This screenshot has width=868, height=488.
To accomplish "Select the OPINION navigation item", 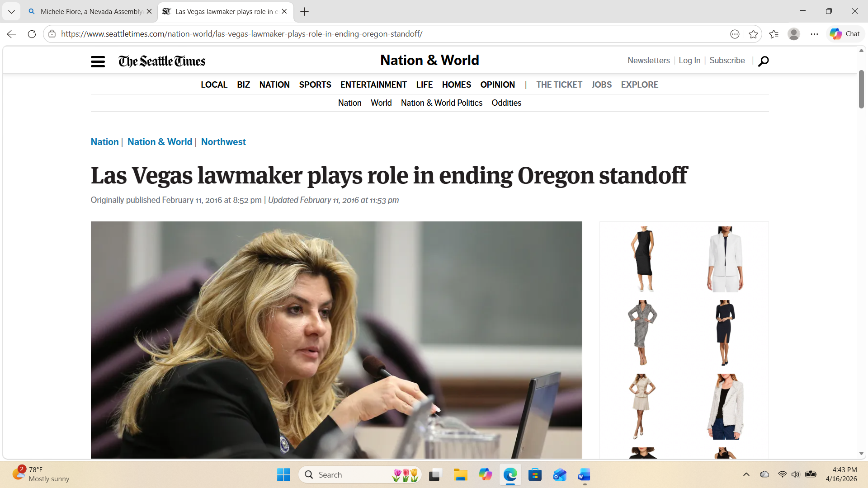I will [497, 84].
